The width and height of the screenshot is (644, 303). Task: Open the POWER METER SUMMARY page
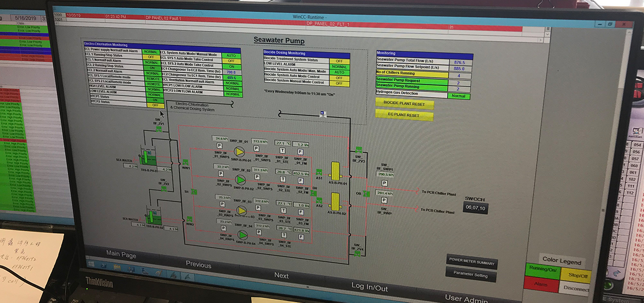[472, 262]
